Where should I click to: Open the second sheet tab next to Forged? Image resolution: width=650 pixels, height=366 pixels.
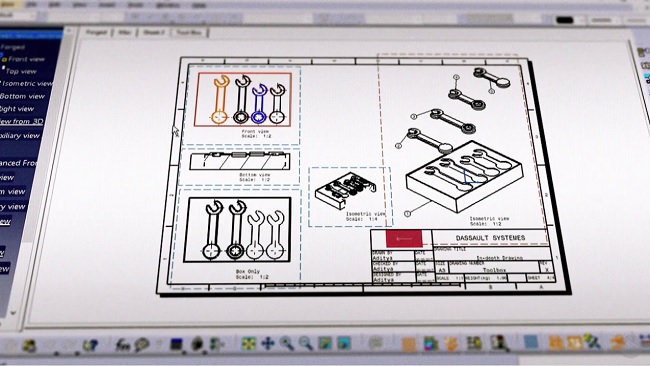tap(124, 32)
